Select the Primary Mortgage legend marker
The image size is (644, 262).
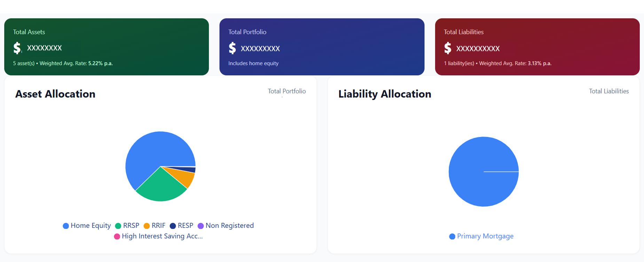(452, 236)
